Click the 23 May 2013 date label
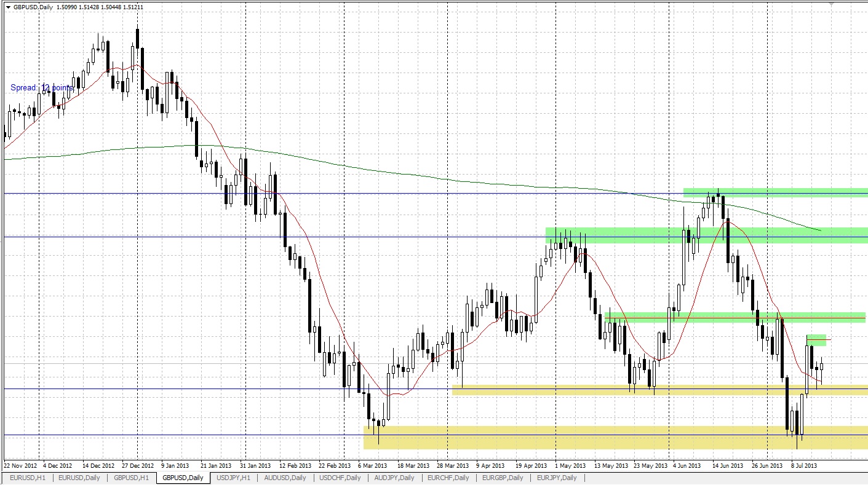The height and width of the screenshot is (485, 868). click(x=650, y=465)
